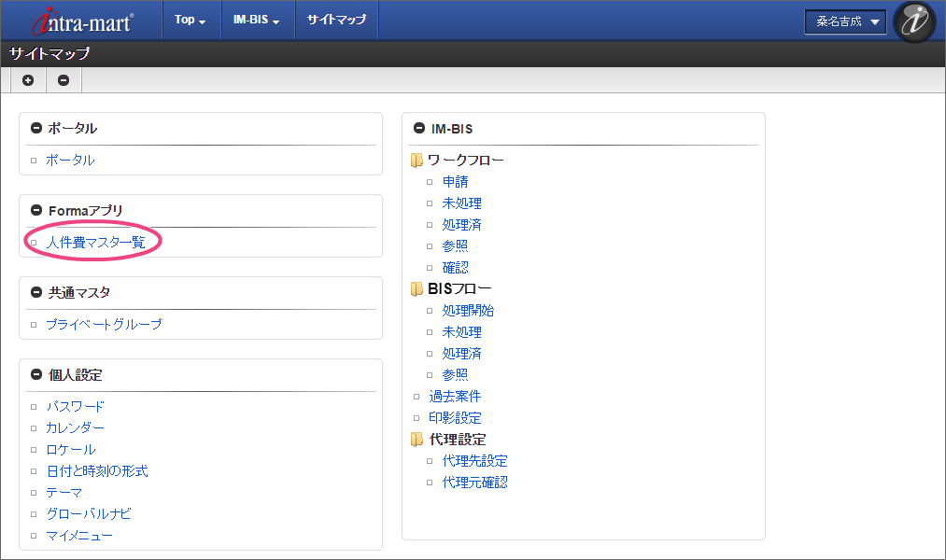Open the IM-BIS dropdown menu in the header
The image size is (946, 560).
coord(257,20)
